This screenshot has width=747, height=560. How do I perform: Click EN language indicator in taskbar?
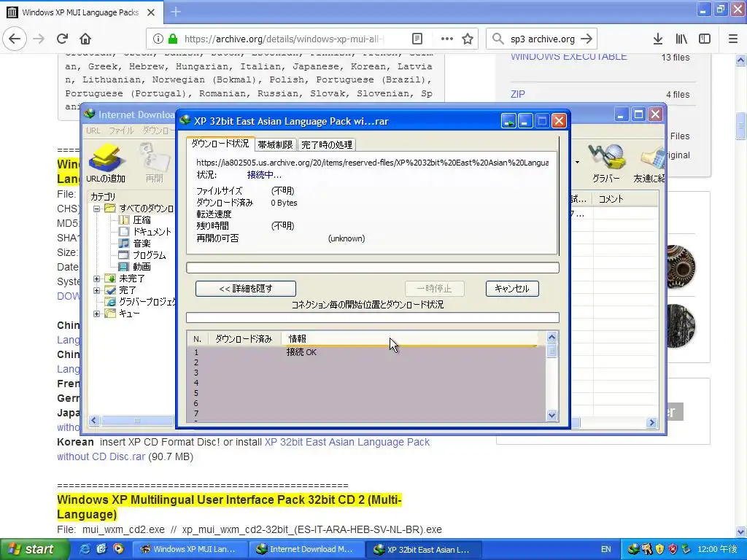(x=606, y=549)
